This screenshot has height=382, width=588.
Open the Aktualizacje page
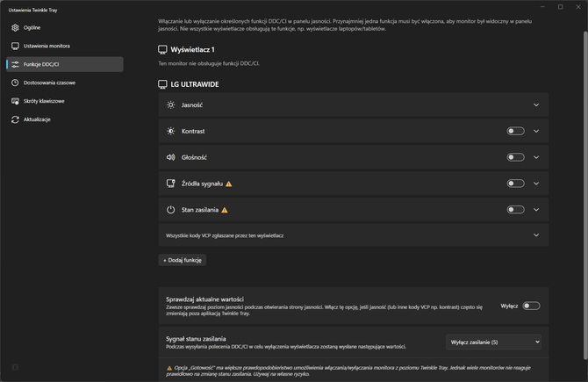point(38,119)
